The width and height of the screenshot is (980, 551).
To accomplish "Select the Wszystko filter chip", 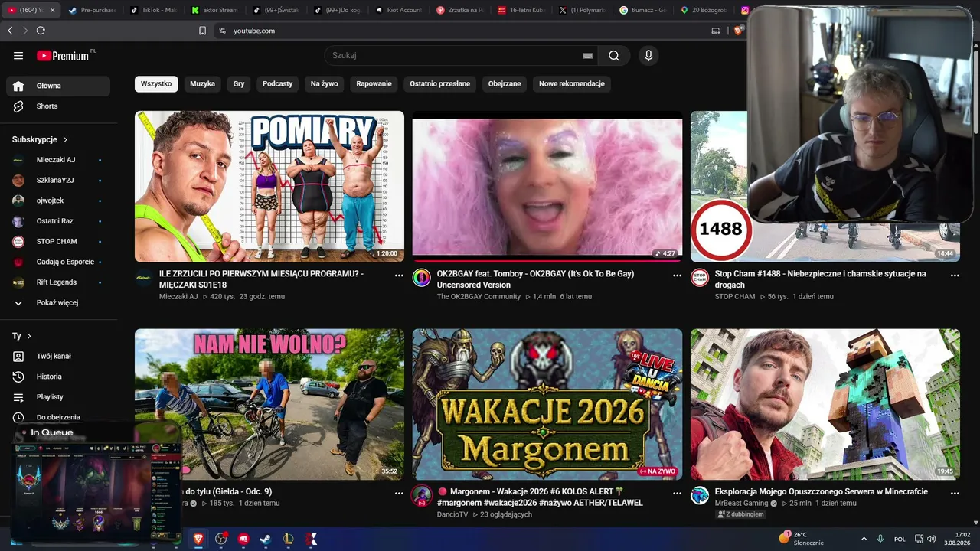I will (156, 84).
